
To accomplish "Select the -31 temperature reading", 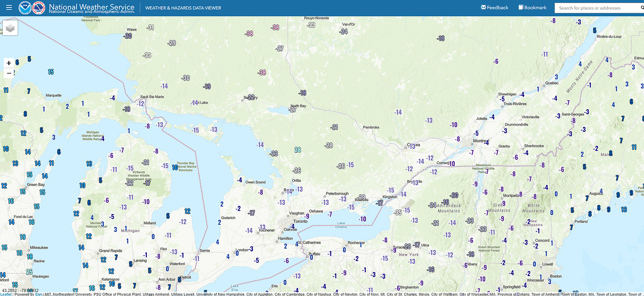I will pos(150,27).
